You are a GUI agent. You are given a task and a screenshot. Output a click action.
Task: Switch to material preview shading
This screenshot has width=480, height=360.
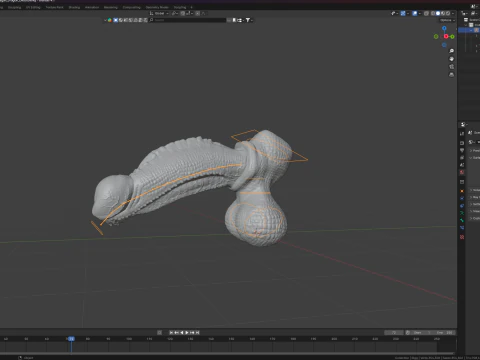coord(443,13)
